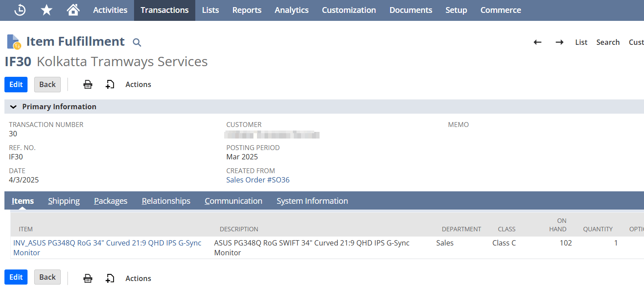The height and width of the screenshot is (301, 644).
Task: Click the On Hand value 102
Action: coord(566,243)
